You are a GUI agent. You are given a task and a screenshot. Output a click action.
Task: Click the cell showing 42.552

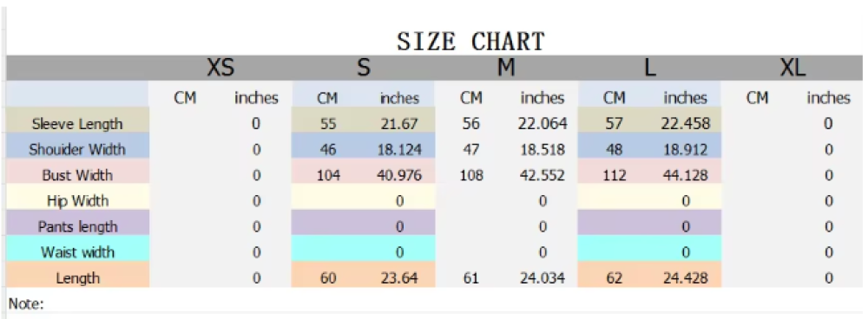click(x=542, y=175)
